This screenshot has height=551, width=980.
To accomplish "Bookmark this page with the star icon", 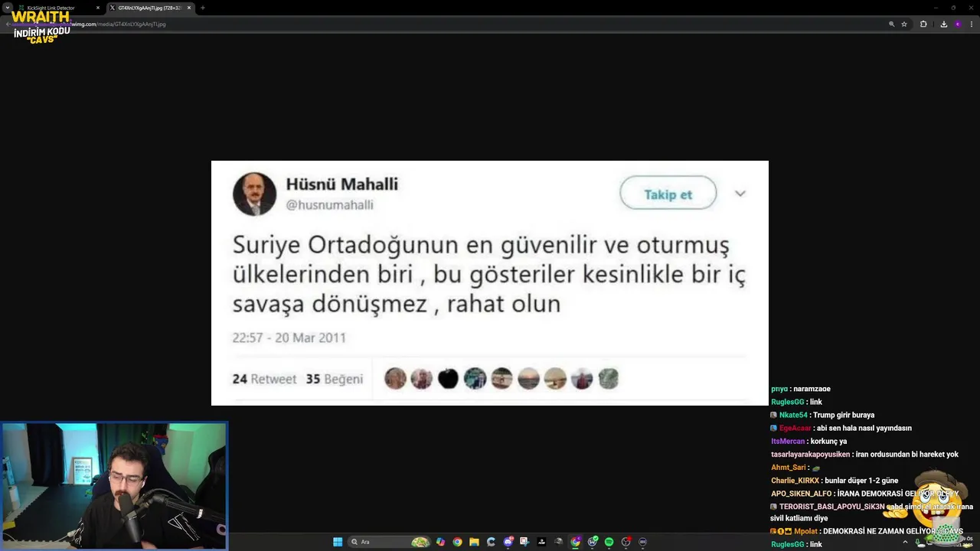I will 904,24.
